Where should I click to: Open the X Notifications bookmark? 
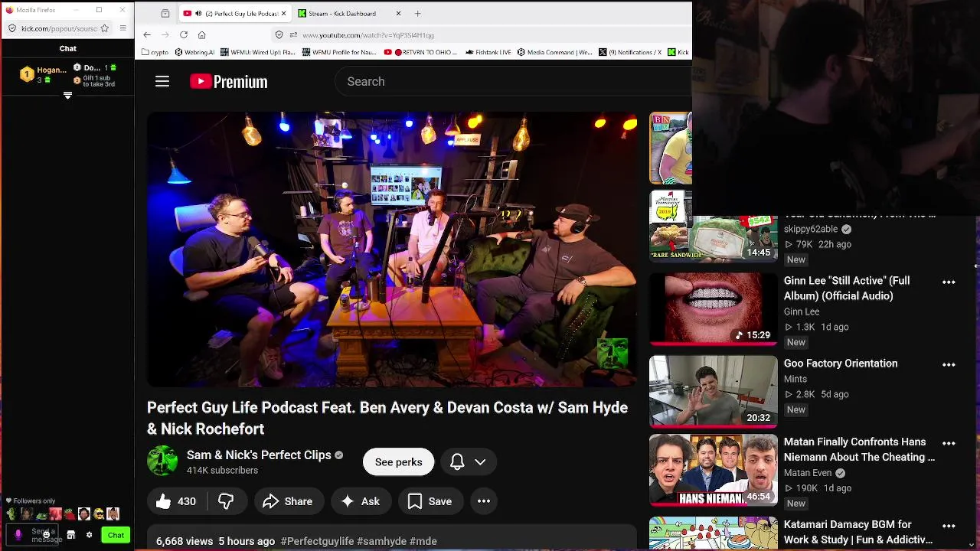pos(630,52)
